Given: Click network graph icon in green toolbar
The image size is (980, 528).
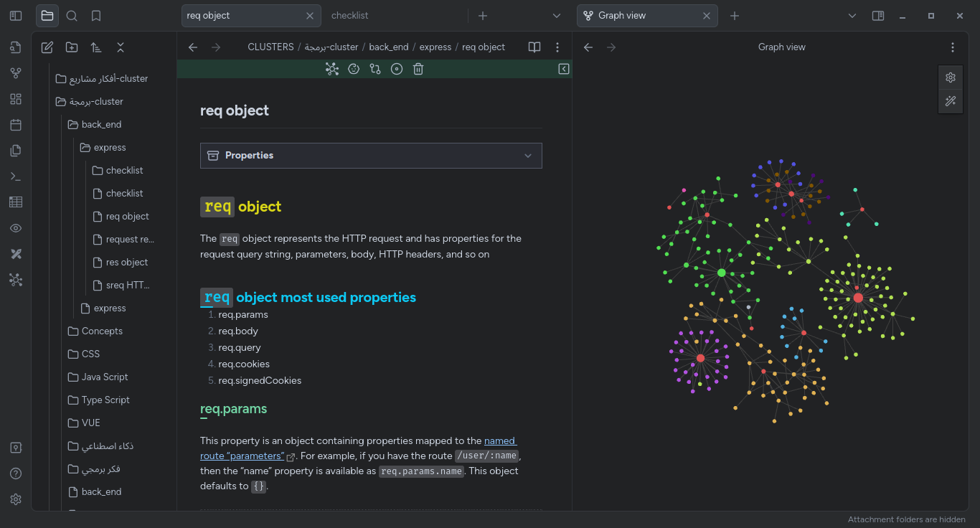Looking at the screenshot, I should [x=331, y=69].
